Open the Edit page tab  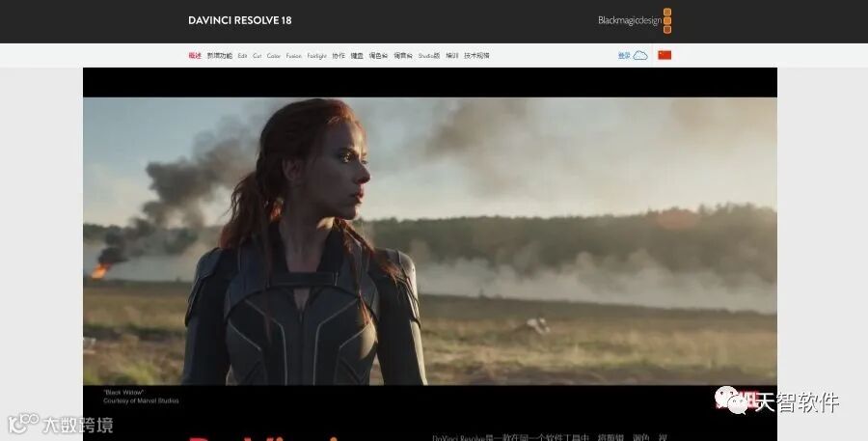tap(242, 55)
